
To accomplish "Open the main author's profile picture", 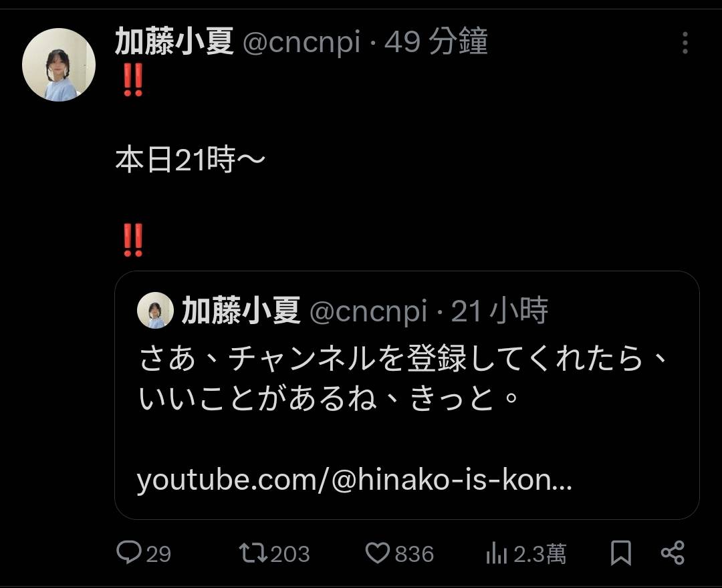I will [59, 65].
